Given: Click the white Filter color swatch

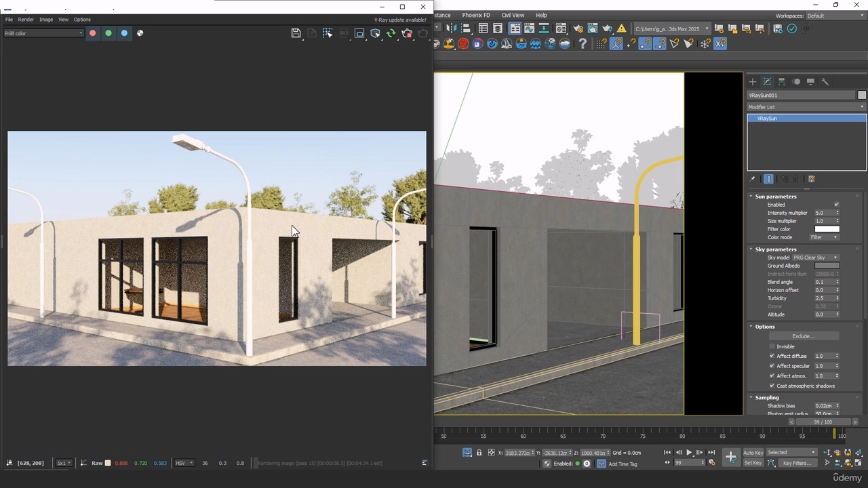Looking at the screenshot, I should click(x=827, y=229).
